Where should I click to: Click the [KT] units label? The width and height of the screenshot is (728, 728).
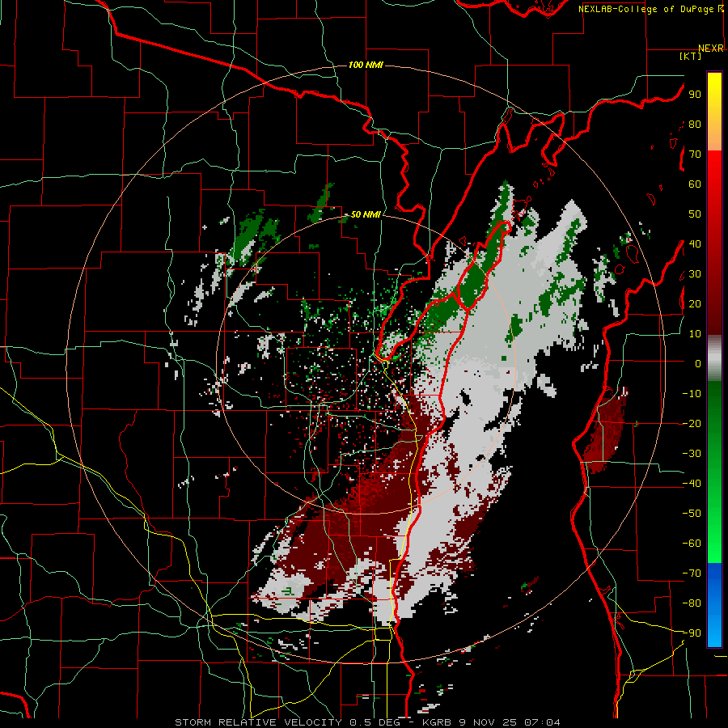691,56
